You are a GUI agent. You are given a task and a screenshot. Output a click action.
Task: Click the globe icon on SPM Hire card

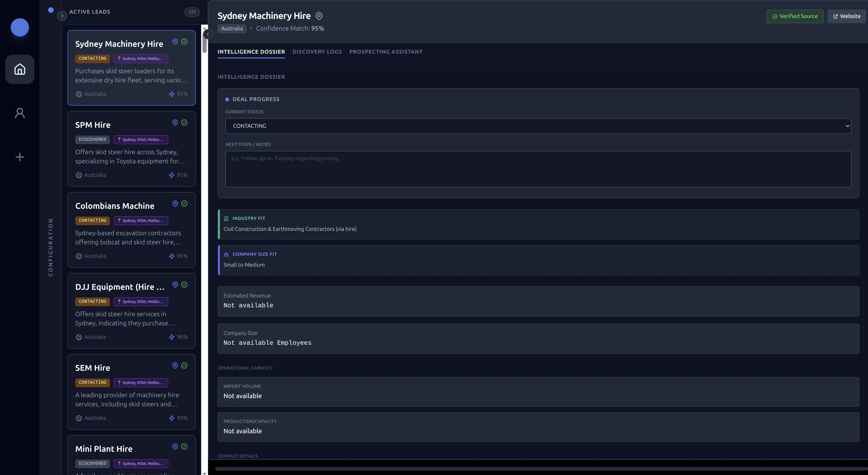click(x=79, y=175)
